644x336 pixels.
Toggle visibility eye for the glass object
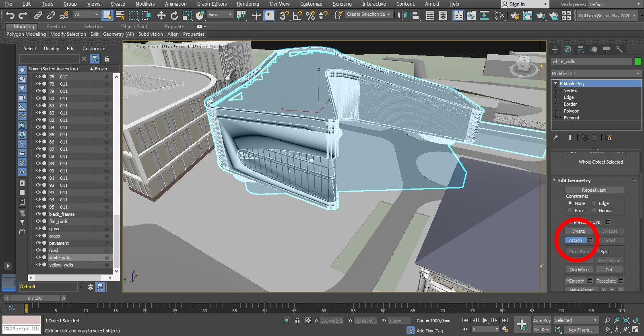pyautogui.click(x=38, y=229)
